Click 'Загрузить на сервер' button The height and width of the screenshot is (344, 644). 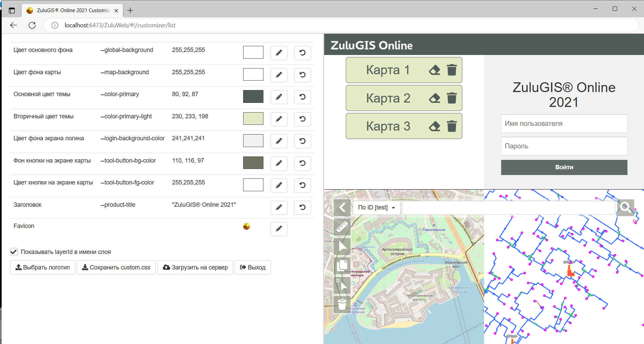[195, 267]
